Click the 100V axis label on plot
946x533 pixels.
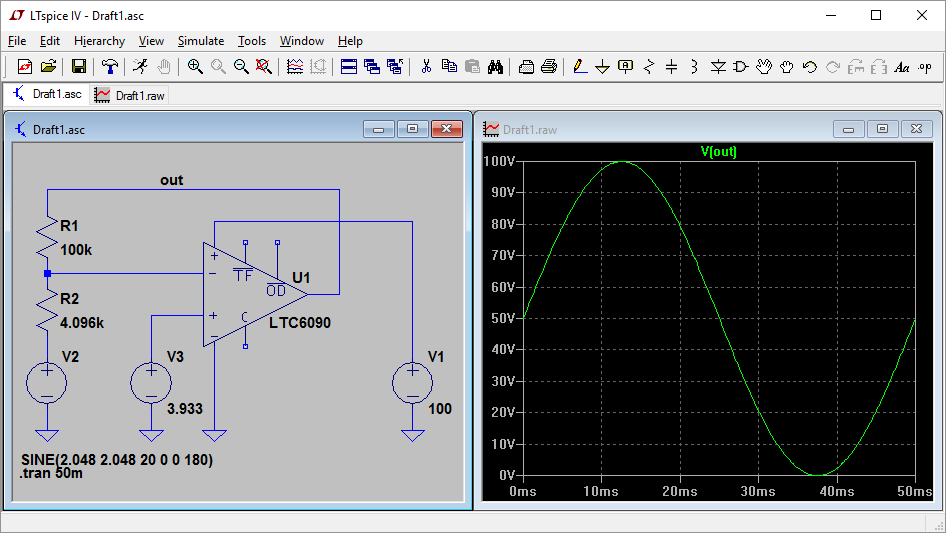tap(500, 161)
